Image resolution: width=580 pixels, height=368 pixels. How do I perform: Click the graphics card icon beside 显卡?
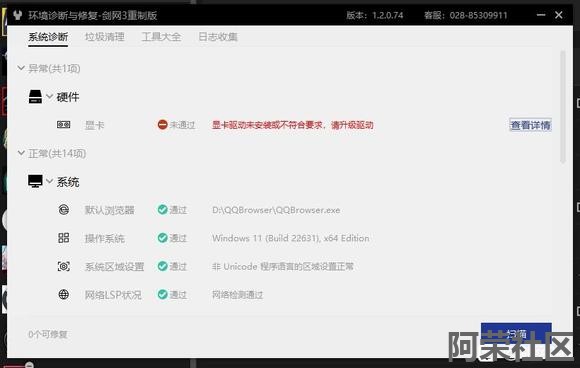point(64,125)
